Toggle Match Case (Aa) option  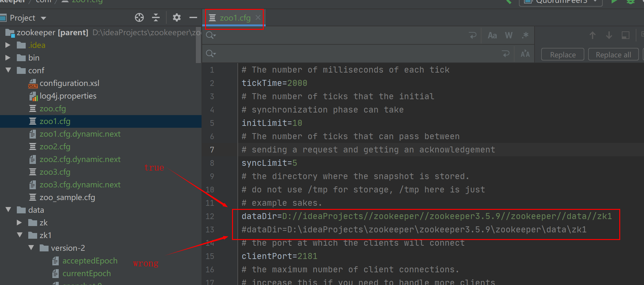point(492,35)
